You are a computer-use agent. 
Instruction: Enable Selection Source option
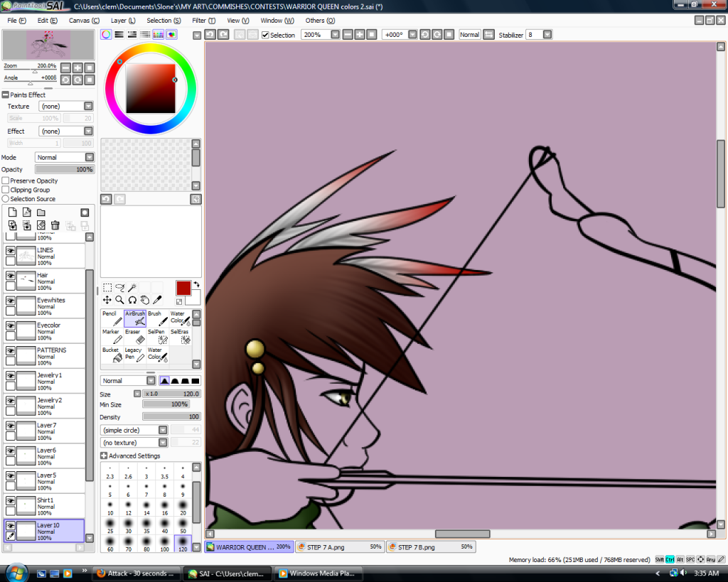tap(6, 199)
